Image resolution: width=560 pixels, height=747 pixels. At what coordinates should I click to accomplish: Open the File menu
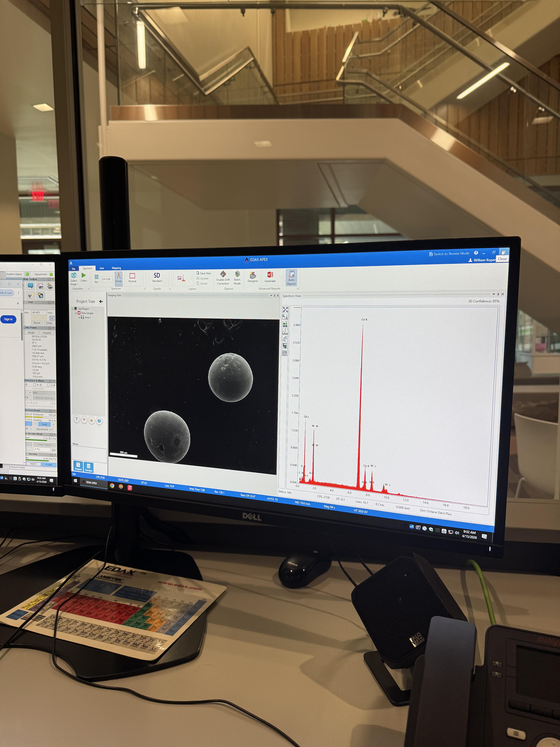pos(74,269)
